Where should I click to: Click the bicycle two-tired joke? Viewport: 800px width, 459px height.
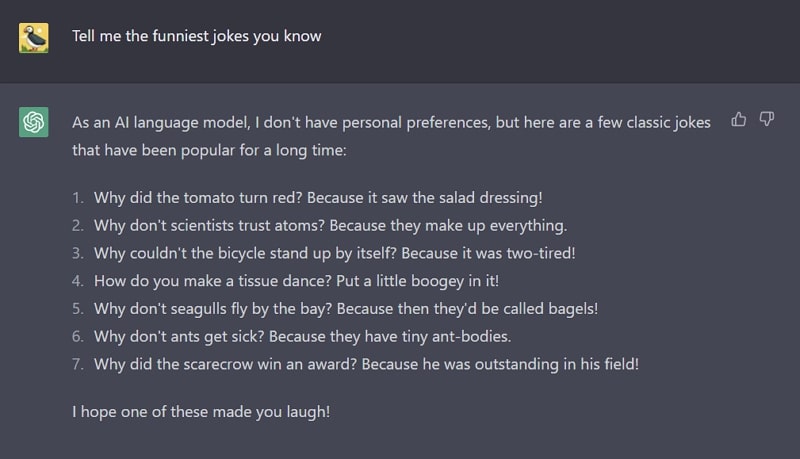(334, 253)
